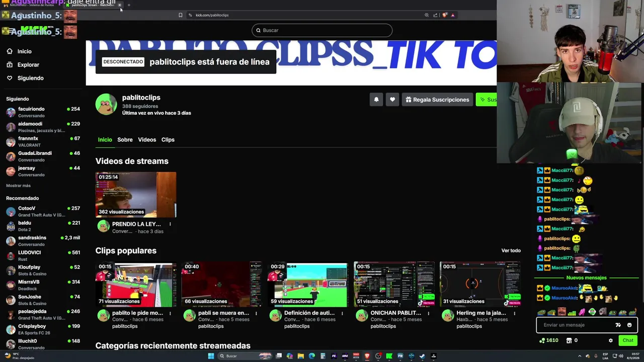Screen dimensions: 644x362
Task: Click the green subscribe button
Action: pyautogui.click(x=487, y=100)
